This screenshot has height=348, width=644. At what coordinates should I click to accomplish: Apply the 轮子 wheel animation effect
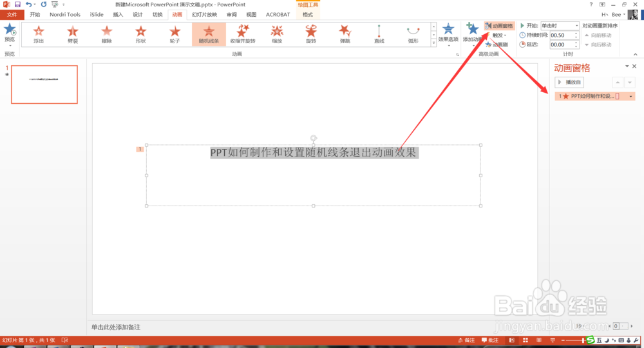tap(175, 34)
